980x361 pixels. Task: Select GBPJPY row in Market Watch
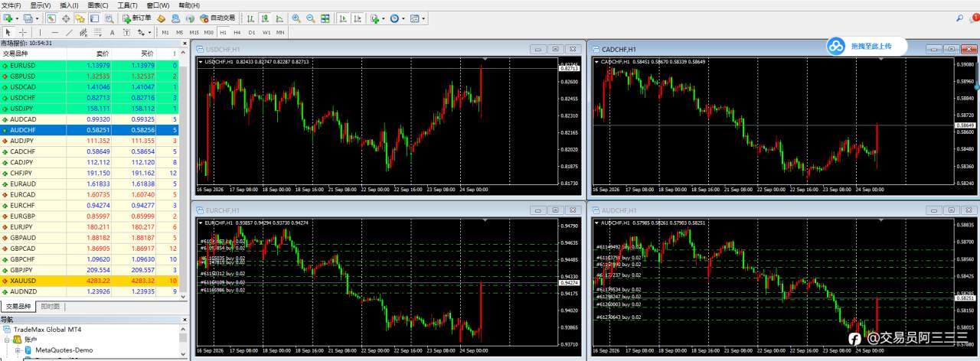pos(90,270)
